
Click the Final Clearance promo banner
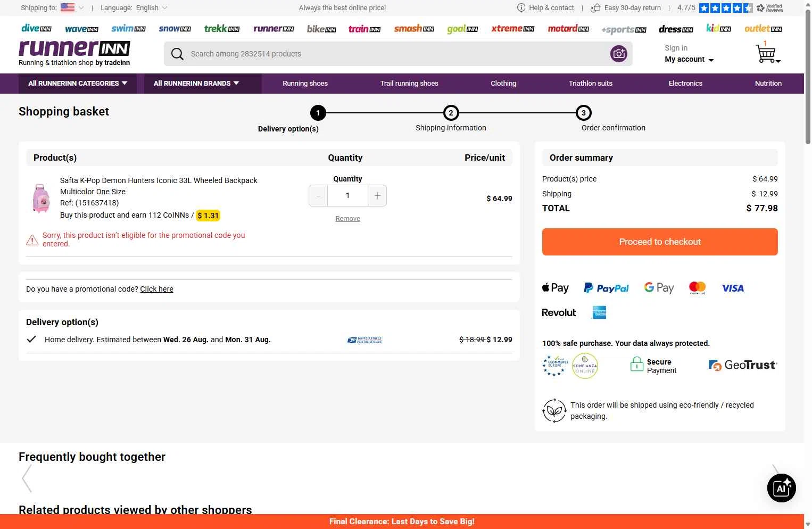point(402,522)
